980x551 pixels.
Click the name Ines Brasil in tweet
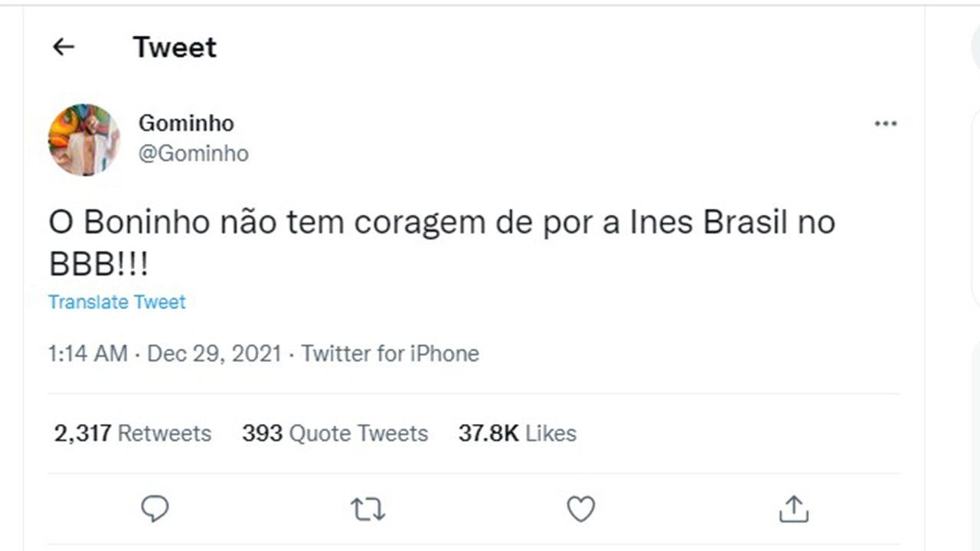click(x=709, y=223)
